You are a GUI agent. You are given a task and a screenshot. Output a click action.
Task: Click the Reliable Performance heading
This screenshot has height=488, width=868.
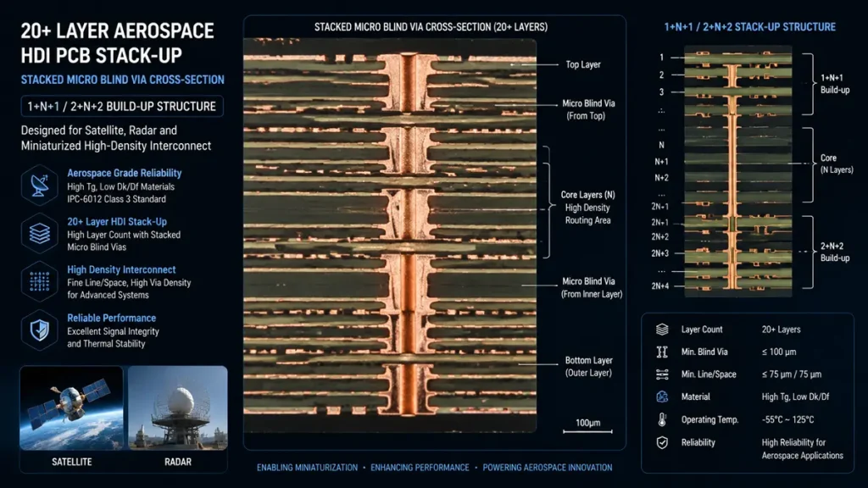pos(111,319)
